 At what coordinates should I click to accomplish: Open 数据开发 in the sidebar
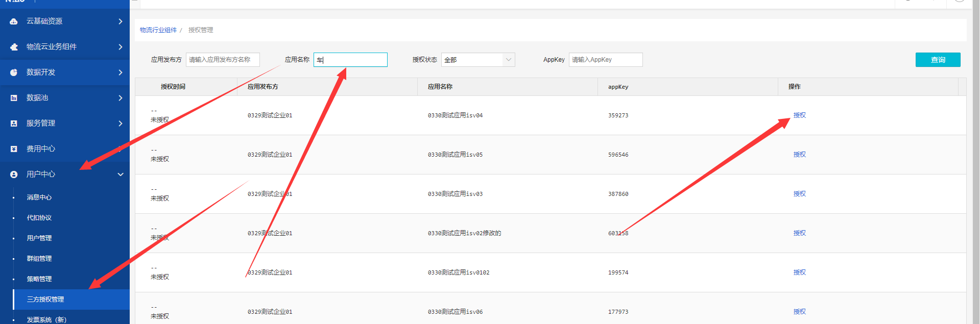[65, 72]
